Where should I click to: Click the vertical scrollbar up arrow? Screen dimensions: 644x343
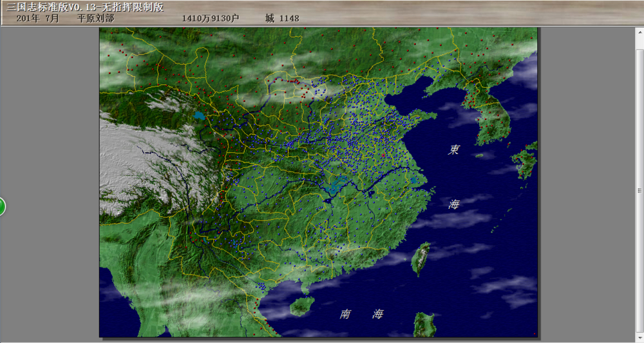click(640, 32)
